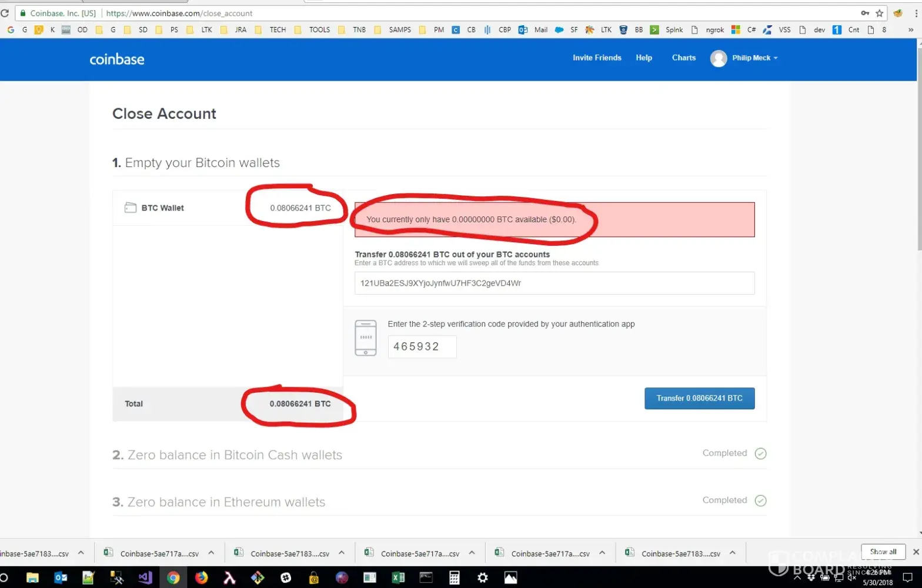Screen dimensions: 922x588
Task: Click the 2-step verification code field
Action: tap(422, 346)
